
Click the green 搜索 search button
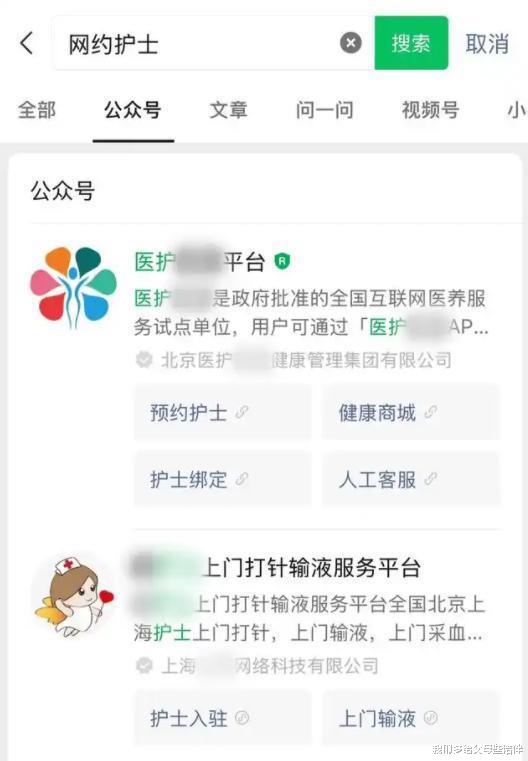point(411,43)
